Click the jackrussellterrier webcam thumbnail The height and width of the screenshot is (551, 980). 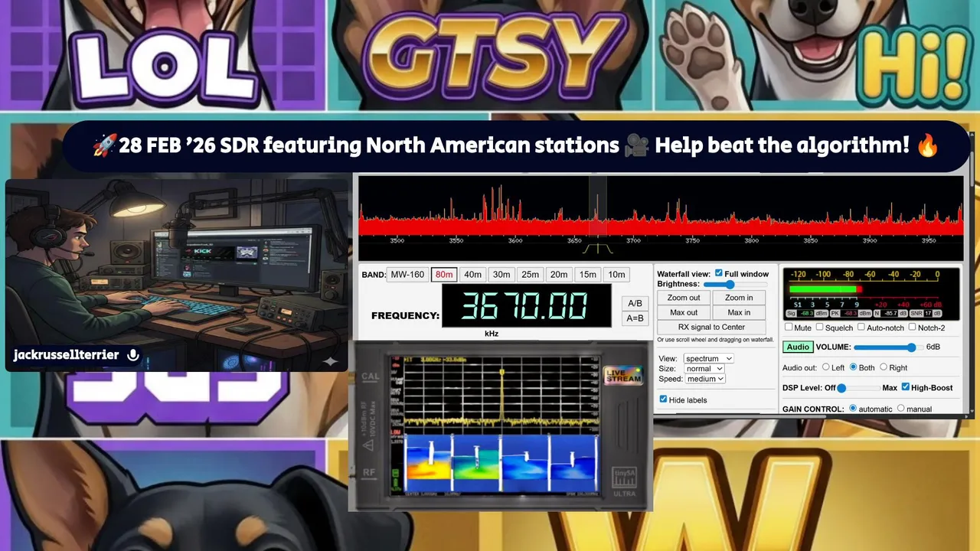tap(177, 275)
